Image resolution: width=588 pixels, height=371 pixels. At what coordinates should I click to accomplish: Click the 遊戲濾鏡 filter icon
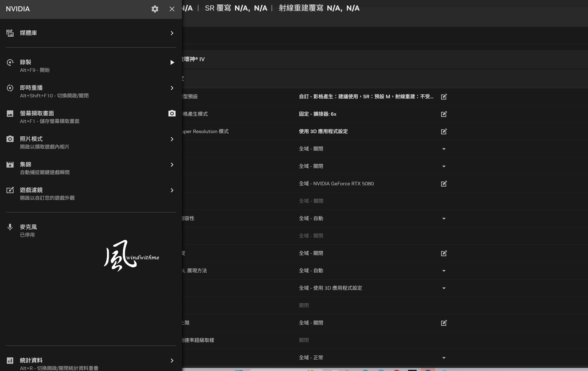click(10, 190)
